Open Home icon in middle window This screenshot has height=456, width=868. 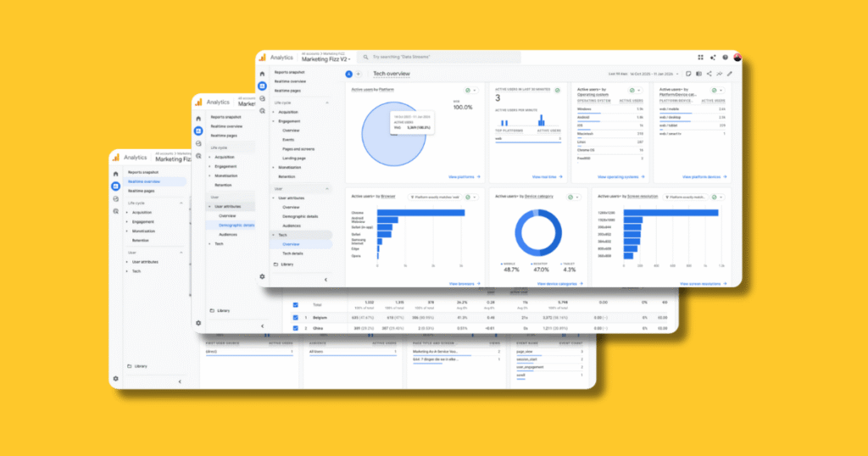(x=198, y=119)
